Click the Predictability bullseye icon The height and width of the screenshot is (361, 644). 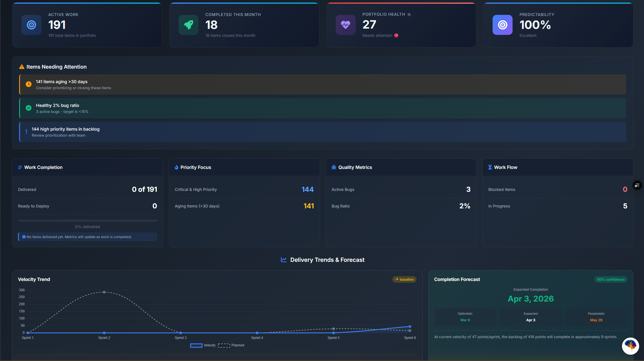click(x=502, y=25)
